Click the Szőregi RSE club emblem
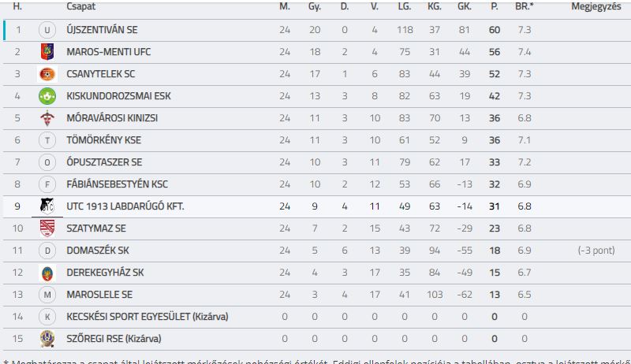 47,339
